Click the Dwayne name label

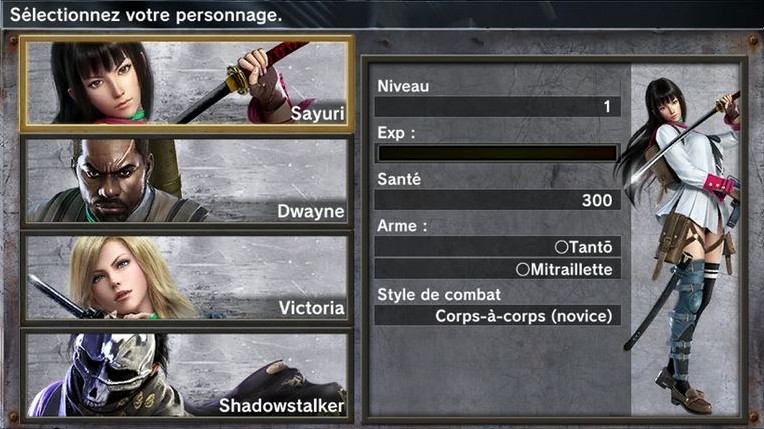pos(311,211)
